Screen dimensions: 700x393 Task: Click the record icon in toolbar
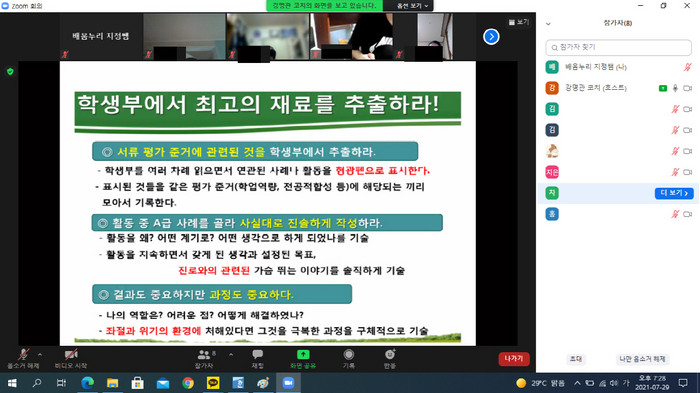[x=349, y=355]
